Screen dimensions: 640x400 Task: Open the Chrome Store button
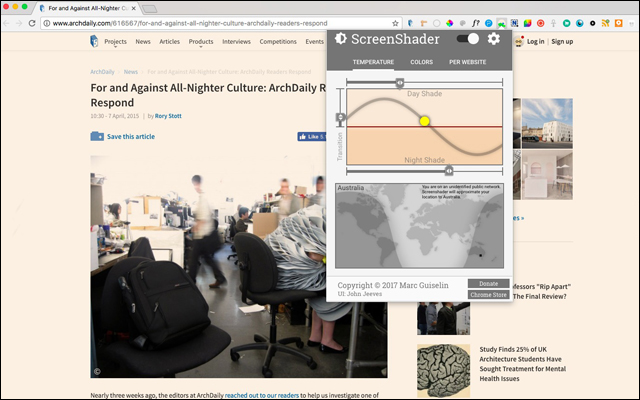click(x=488, y=295)
